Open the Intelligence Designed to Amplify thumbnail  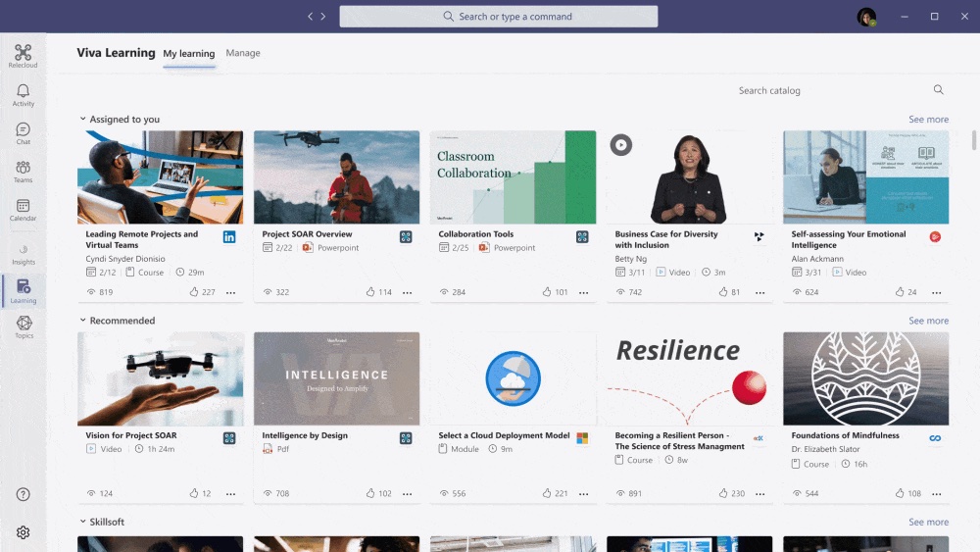coord(336,378)
